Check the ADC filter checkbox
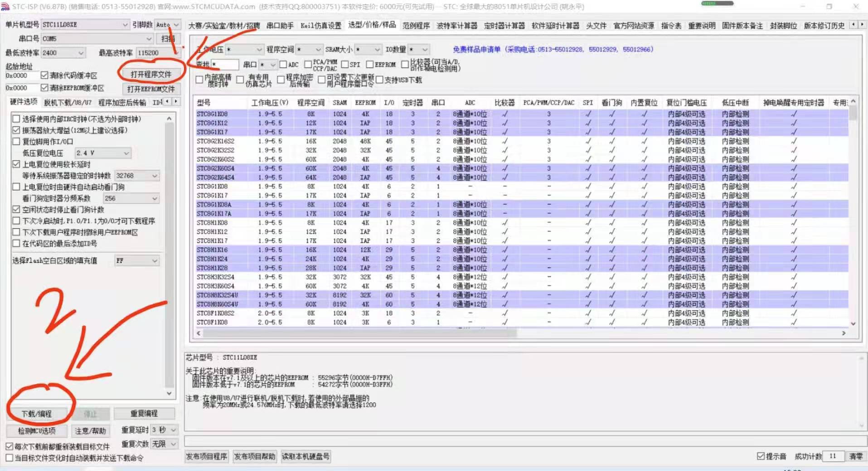 [283, 64]
